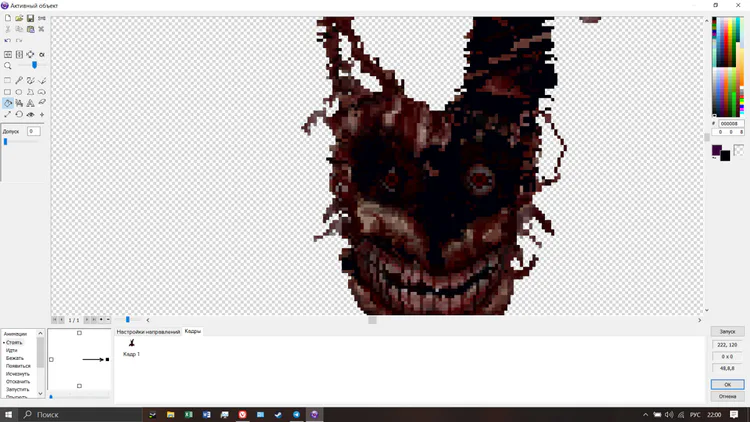The width and height of the screenshot is (750, 422).
Task: Select the Spray tool
Action: 19,103
